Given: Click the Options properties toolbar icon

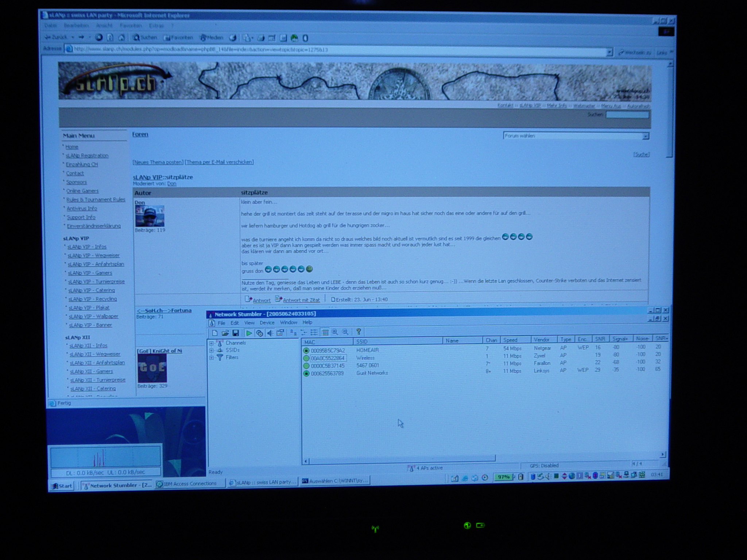Looking at the screenshot, I should coord(280,332).
